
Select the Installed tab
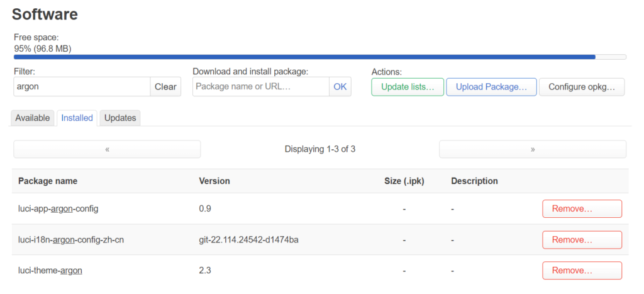77,118
